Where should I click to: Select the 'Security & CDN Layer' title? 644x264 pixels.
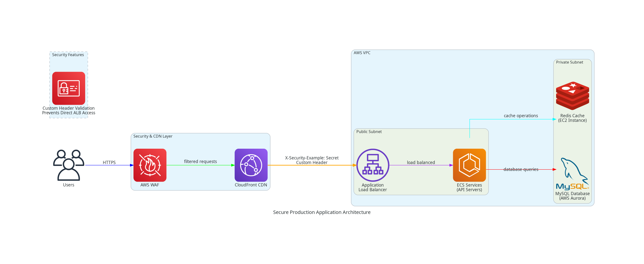[153, 136]
